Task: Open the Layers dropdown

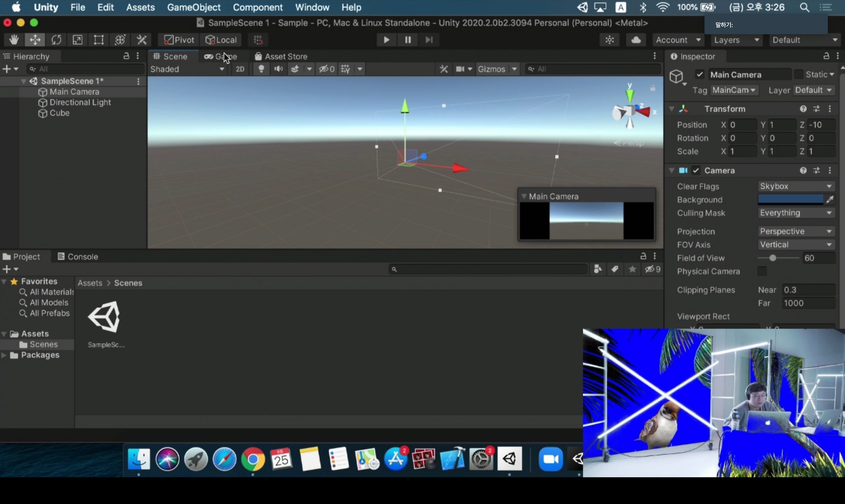Action: tap(736, 40)
